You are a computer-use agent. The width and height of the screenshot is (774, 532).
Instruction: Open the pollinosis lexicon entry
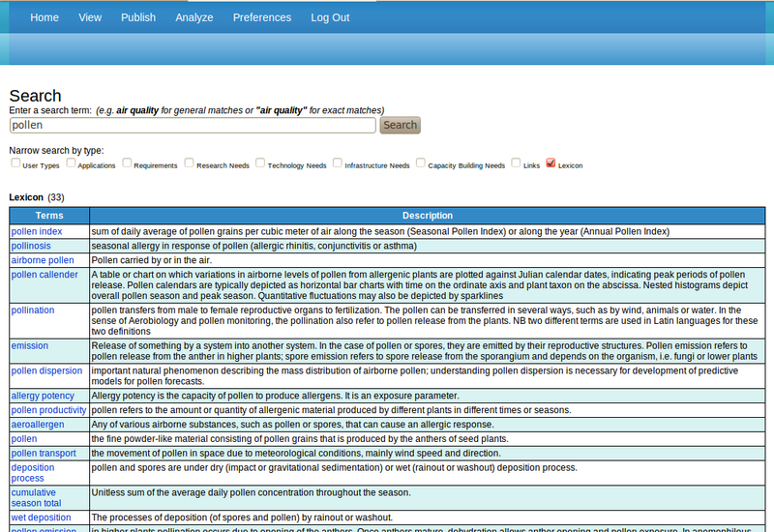click(32, 247)
